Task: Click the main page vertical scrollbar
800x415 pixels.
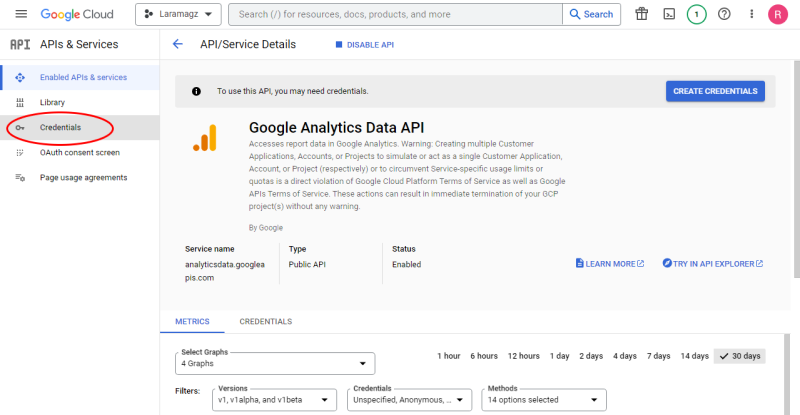Action: [796, 168]
